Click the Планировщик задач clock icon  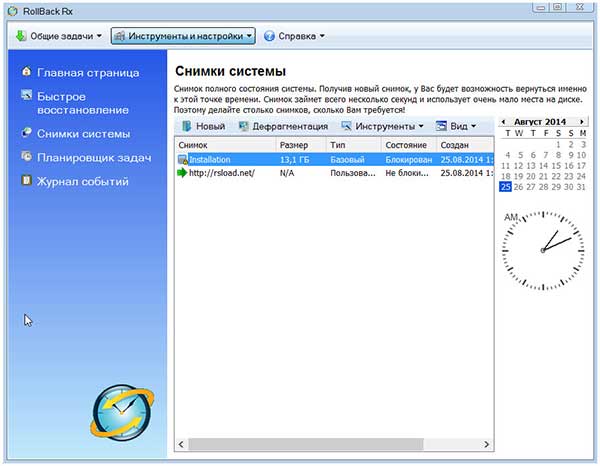[26, 156]
